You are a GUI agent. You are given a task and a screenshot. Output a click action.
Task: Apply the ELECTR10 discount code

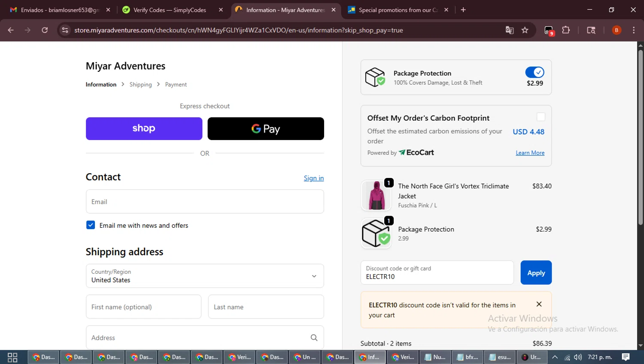click(x=536, y=272)
